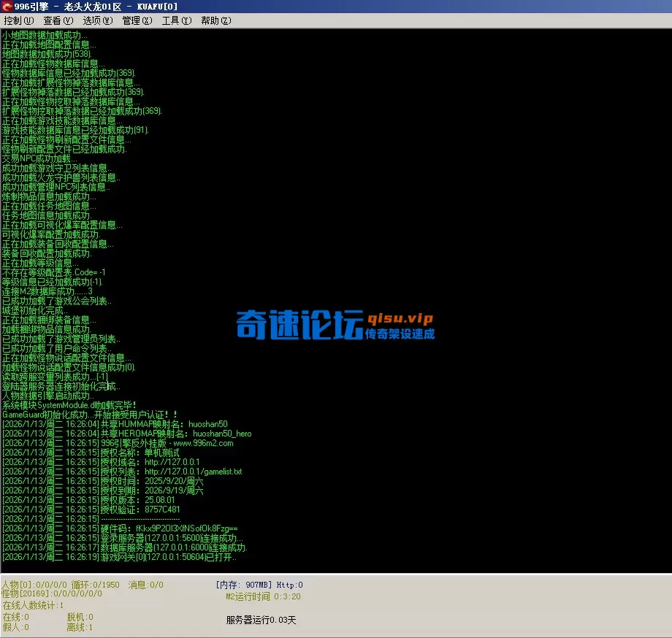Image resolution: width=672 pixels, height=638 pixels.
Task: Open the 管理(X) menu
Action: [136, 20]
